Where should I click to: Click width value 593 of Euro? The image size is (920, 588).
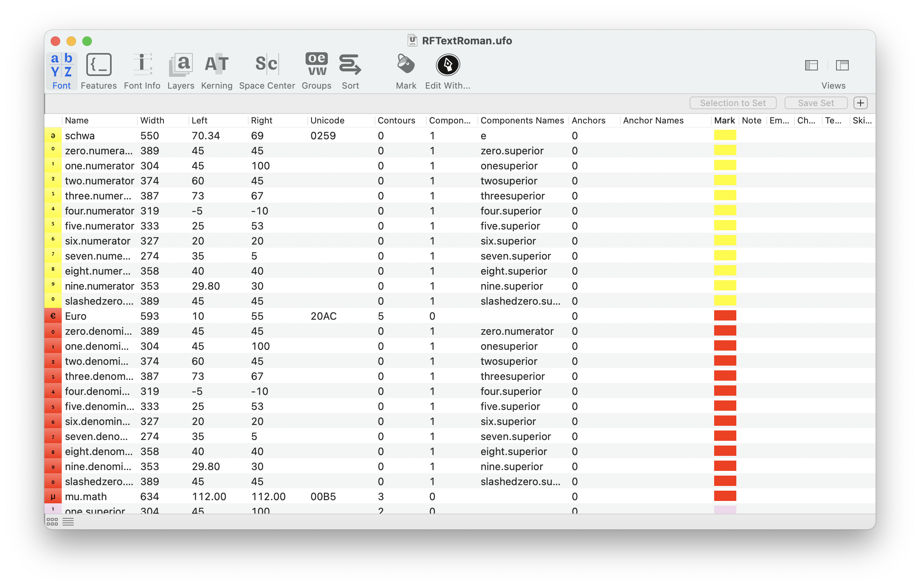click(x=150, y=316)
